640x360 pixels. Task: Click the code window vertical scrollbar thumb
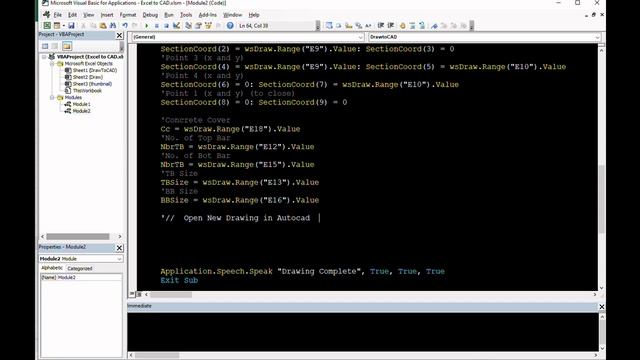(x=602, y=199)
